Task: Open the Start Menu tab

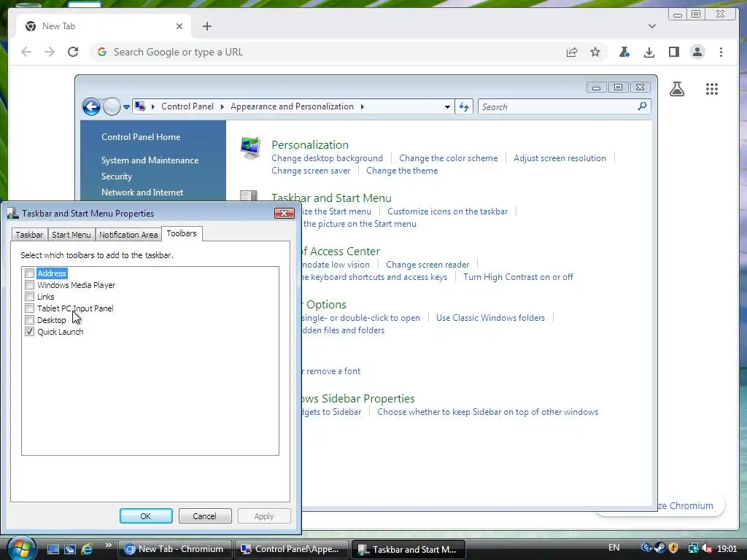Action: (x=71, y=235)
